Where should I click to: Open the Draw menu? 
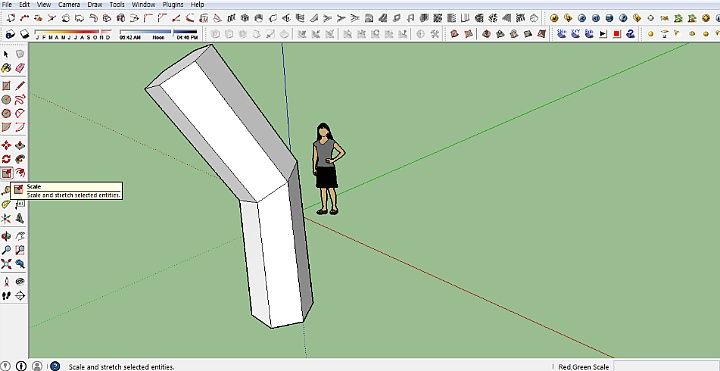[x=95, y=4]
